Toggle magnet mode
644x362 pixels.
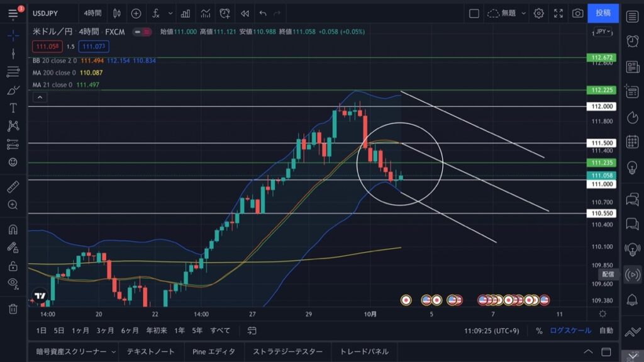click(13, 229)
